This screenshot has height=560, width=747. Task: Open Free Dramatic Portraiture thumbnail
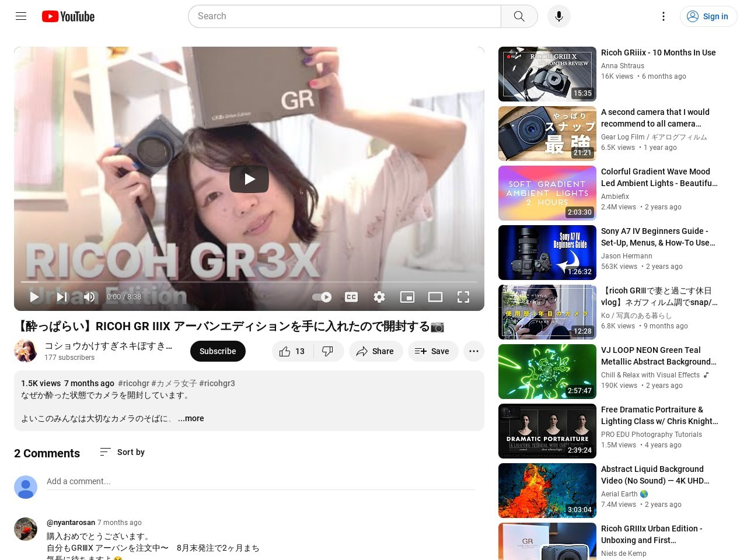[x=547, y=431]
